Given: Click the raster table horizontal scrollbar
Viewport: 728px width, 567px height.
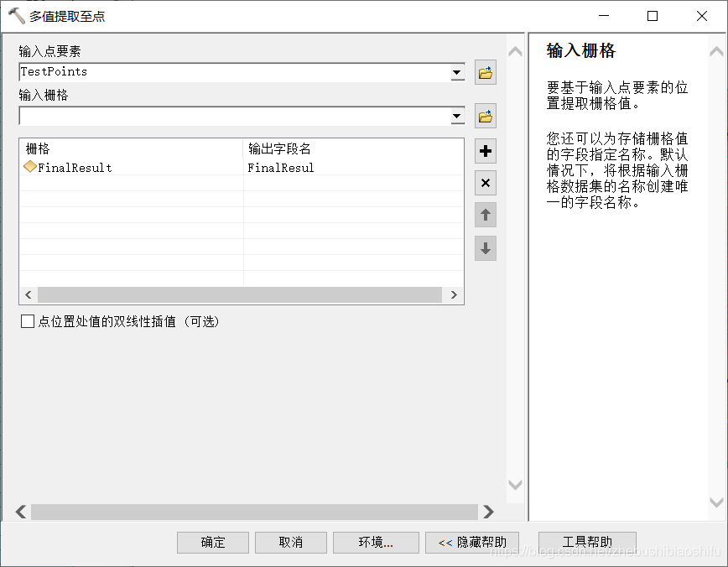Looking at the screenshot, I should pos(240,295).
